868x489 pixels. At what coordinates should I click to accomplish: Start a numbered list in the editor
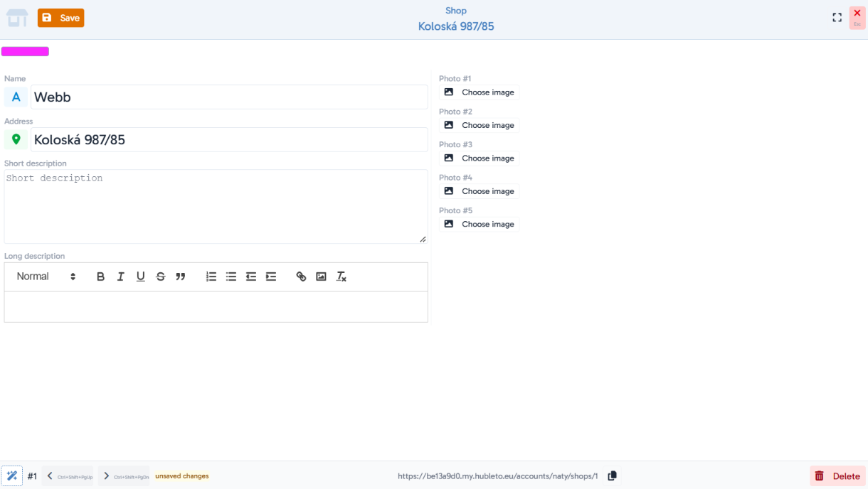point(211,276)
